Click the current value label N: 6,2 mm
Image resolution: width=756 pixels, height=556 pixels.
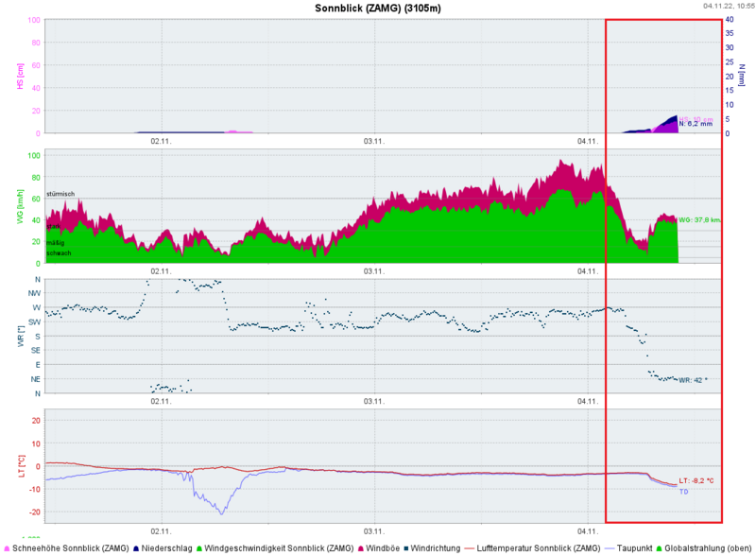click(696, 124)
